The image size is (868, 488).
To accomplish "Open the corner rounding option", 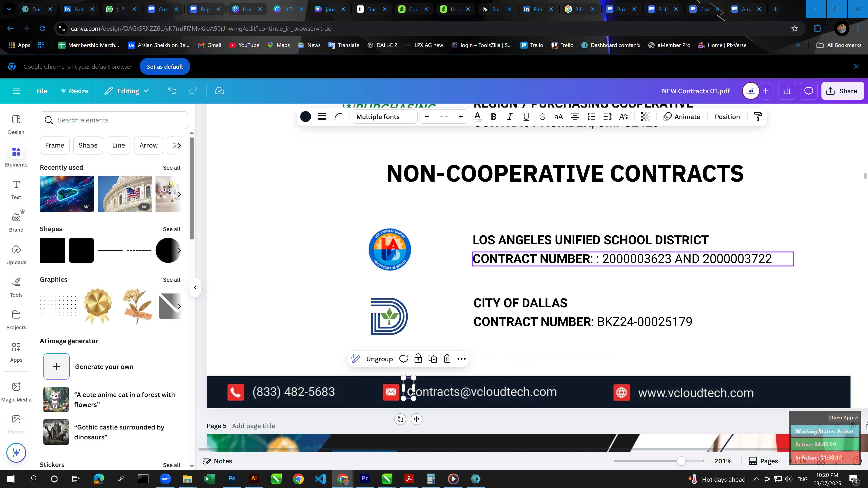I will (338, 117).
